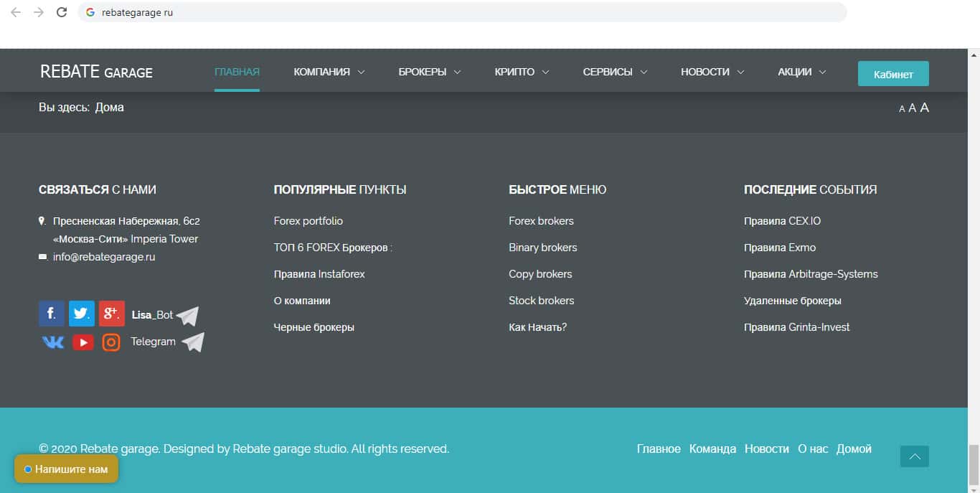Expand the Крипто dropdown menu

point(522,72)
